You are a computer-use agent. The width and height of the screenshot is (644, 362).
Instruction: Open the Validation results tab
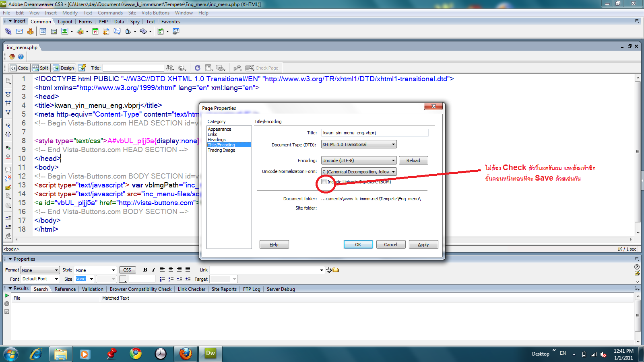pyautogui.click(x=93, y=289)
